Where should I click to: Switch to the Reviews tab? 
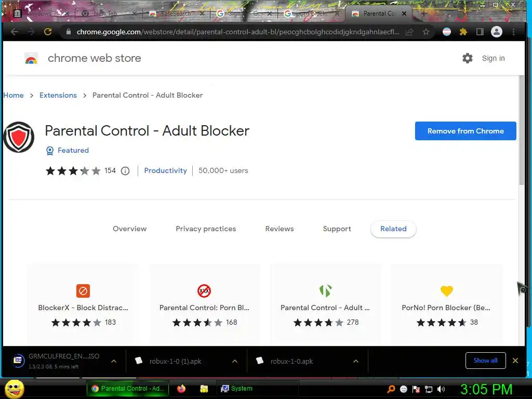280,229
